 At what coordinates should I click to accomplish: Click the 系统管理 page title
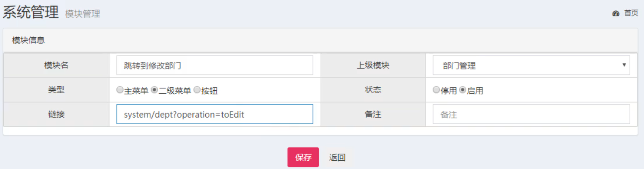point(31,13)
